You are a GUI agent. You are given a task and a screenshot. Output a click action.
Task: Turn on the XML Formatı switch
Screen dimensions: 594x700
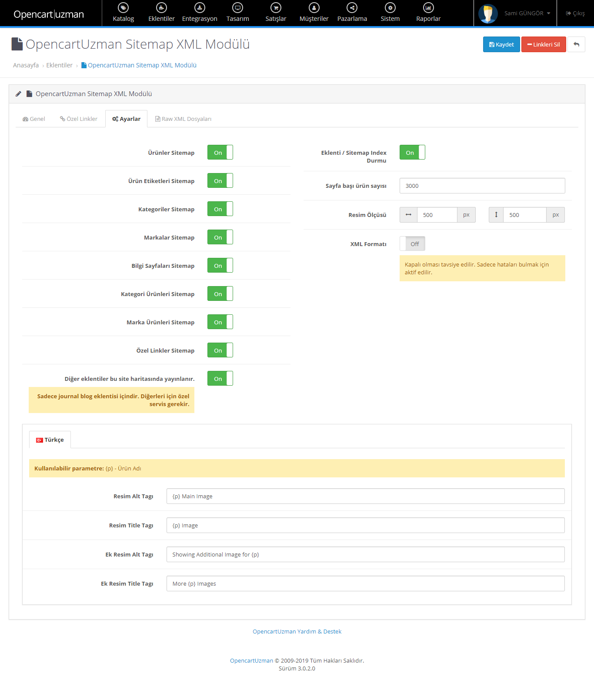(x=412, y=244)
